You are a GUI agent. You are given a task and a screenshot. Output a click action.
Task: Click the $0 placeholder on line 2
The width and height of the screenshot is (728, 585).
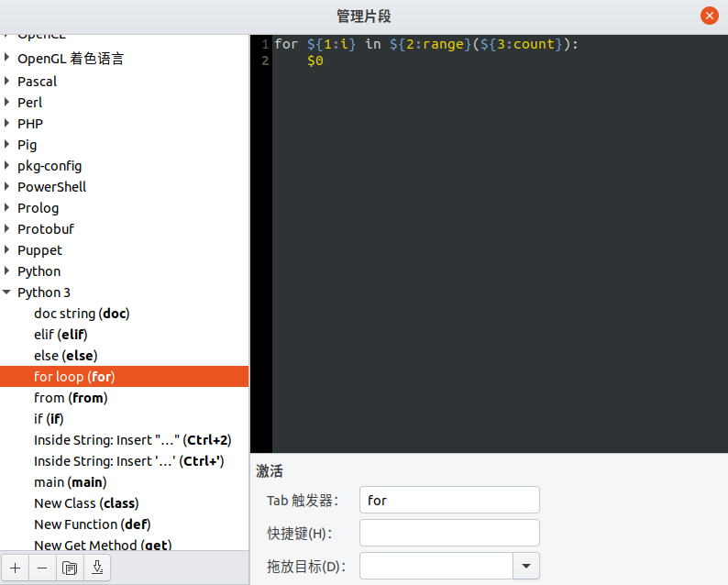coord(315,61)
